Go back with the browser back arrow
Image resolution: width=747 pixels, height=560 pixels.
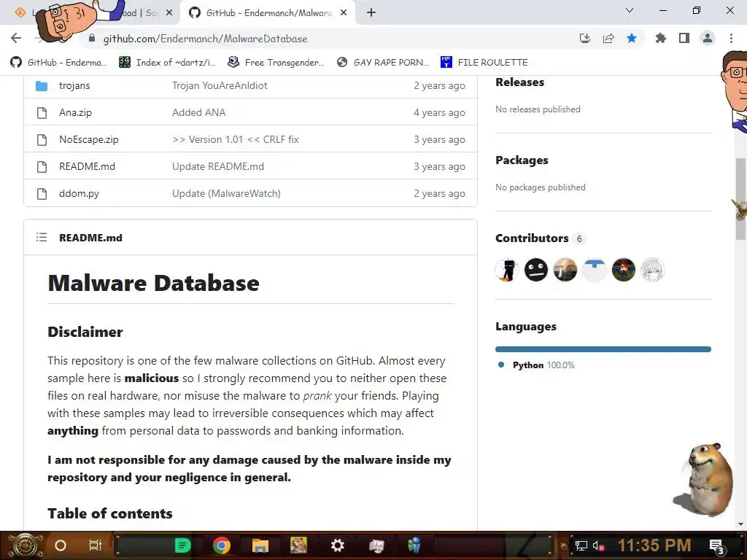pos(16,38)
